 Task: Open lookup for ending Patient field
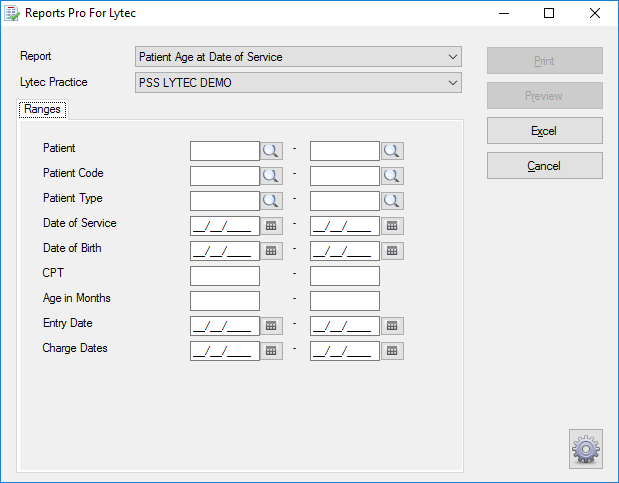tap(392, 151)
